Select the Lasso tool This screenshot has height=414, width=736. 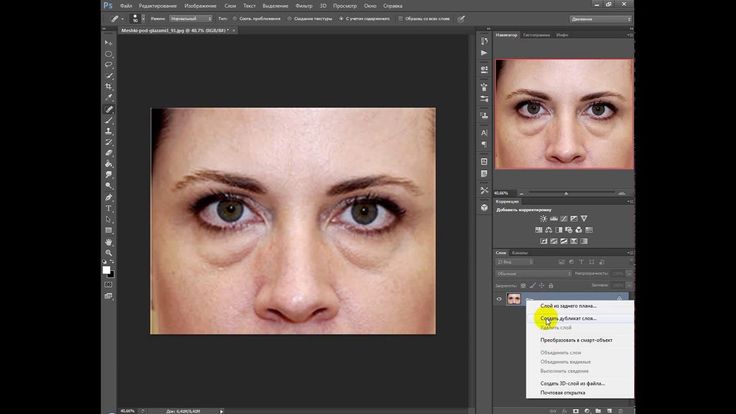(108, 65)
